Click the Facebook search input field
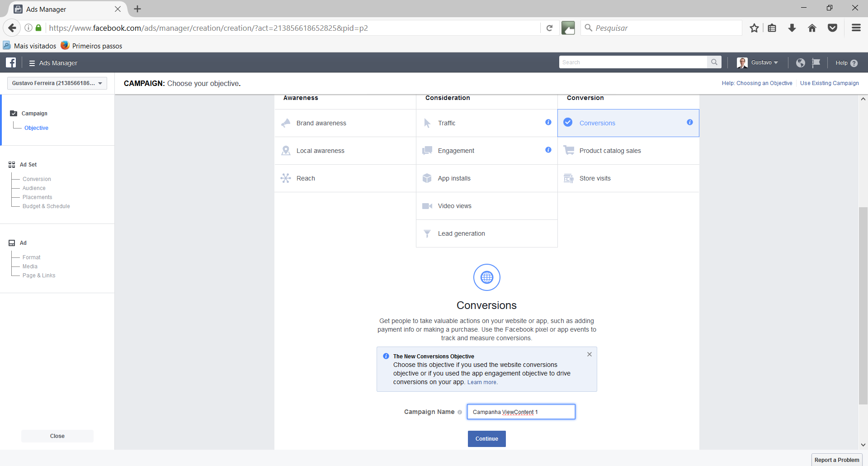Viewport: 868px width, 466px height. coord(633,62)
